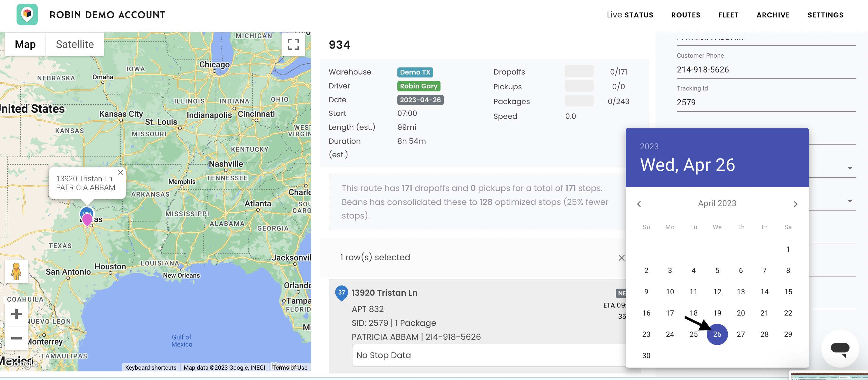Click the pink map marker

87,220
